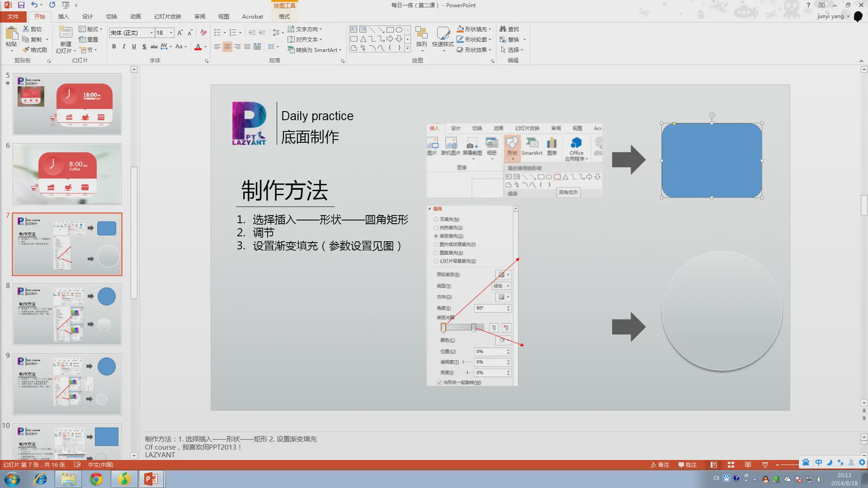Switch to Slide Sorter view icon
868x488 pixels.
coord(731,465)
